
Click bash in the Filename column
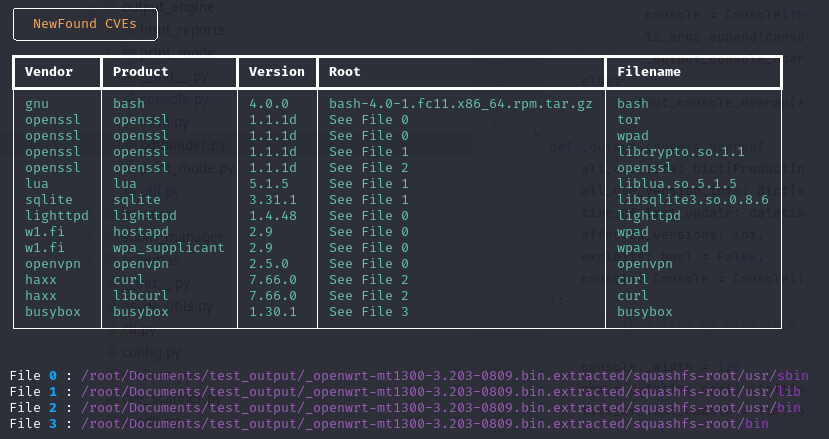tap(633, 104)
